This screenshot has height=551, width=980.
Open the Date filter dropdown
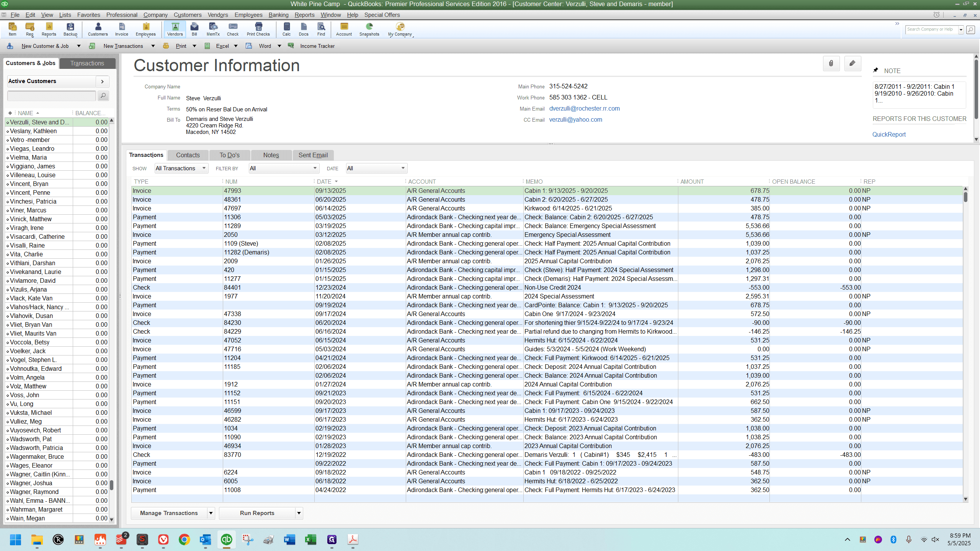click(377, 168)
